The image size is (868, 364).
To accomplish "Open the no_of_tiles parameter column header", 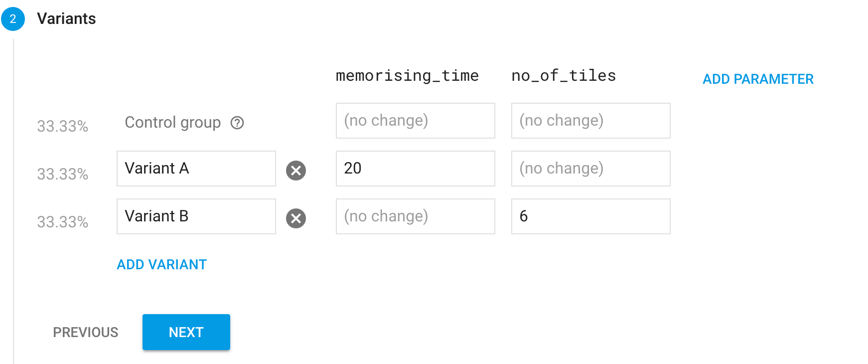I will point(563,75).
